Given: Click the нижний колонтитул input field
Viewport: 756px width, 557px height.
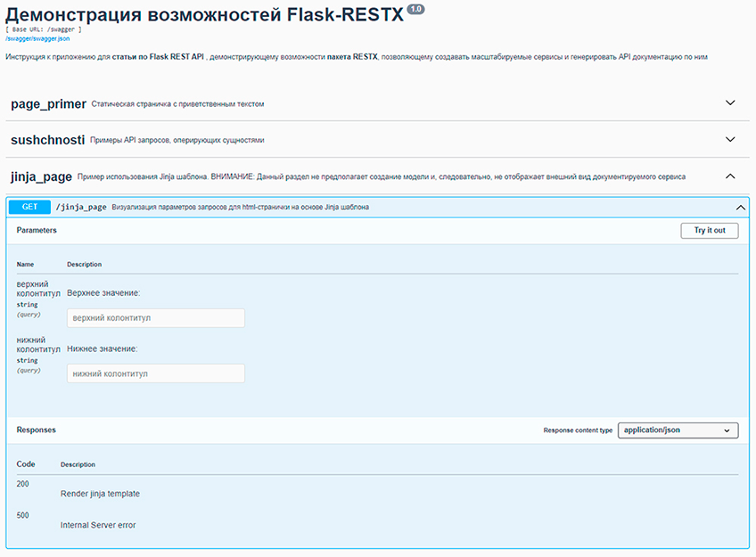Looking at the screenshot, I should 155,373.
